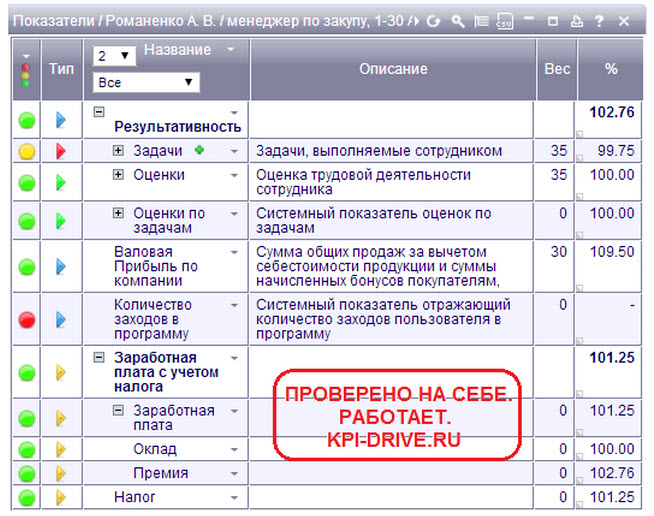Click the 102.76 value in Результативность row
This screenshot has height=516, width=654.
(x=612, y=112)
